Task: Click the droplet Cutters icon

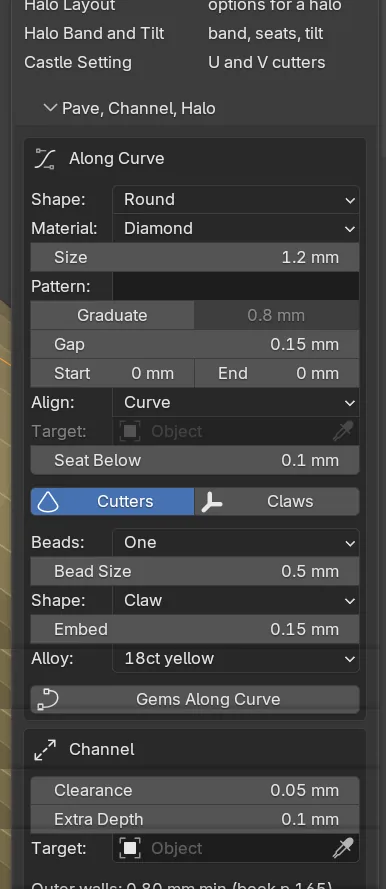Action: 48,502
